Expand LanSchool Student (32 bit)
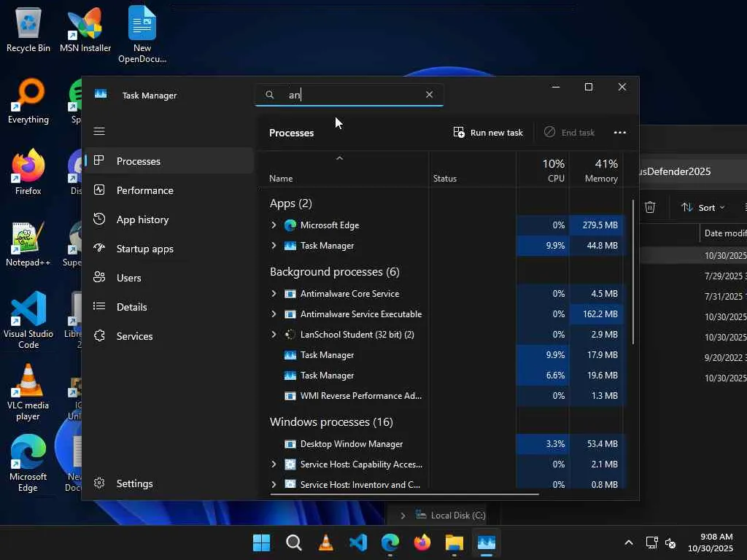The image size is (747, 560). (x=274, y=334)
